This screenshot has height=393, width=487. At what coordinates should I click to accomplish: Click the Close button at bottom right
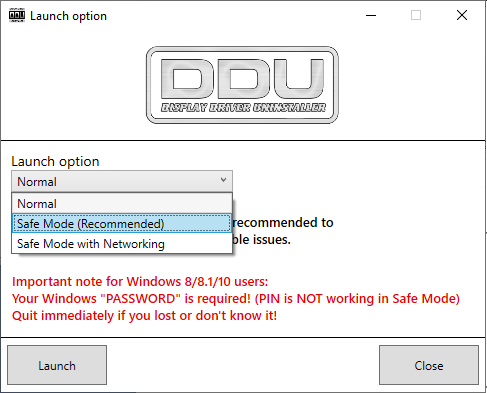[429, 365]
